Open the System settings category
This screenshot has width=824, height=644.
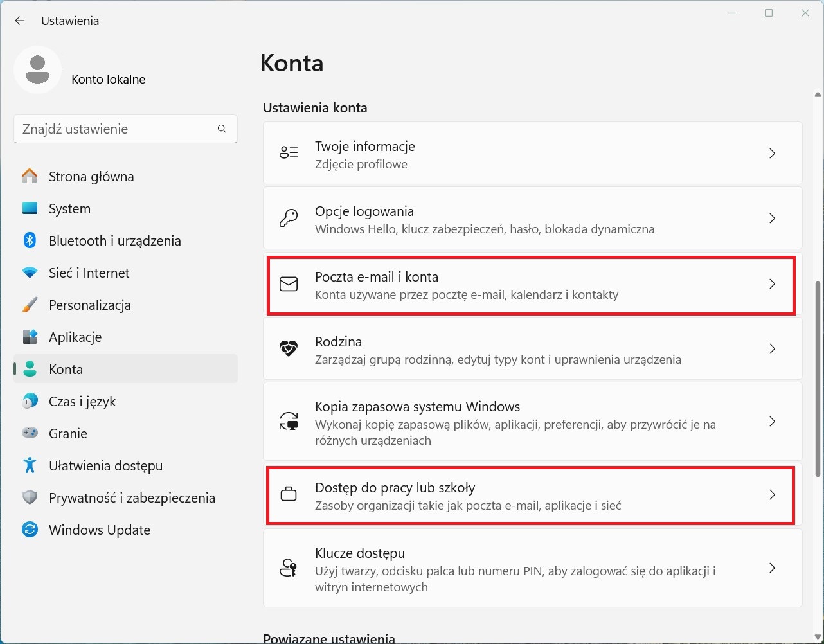[x=125, y=208]
